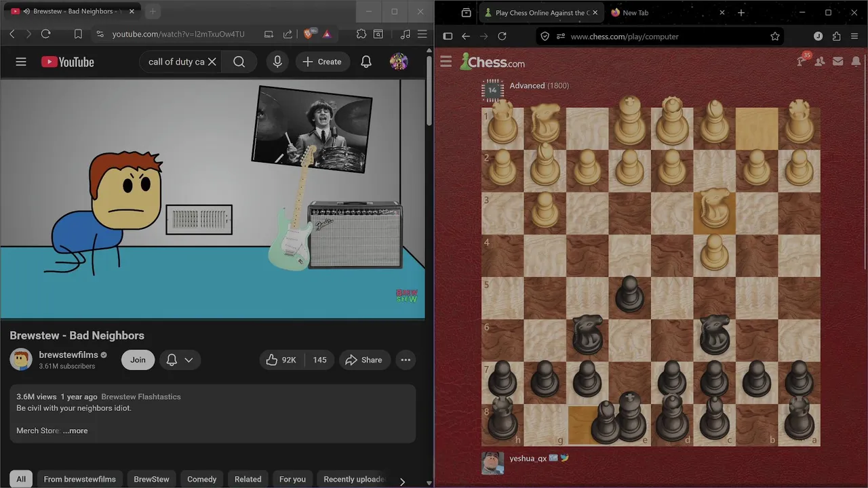868x488 pixels.
Task: Reload the YouTube page
Action: tap(46, 34)
